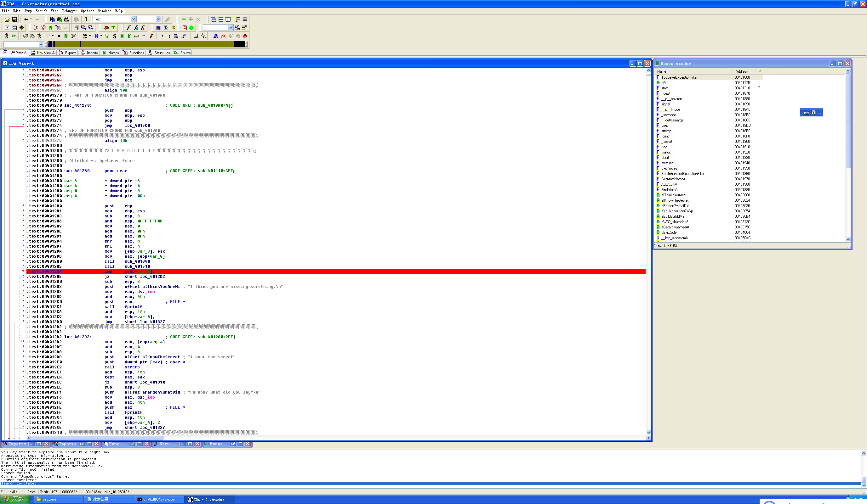Open the Debugger menu

coord(70,11)
